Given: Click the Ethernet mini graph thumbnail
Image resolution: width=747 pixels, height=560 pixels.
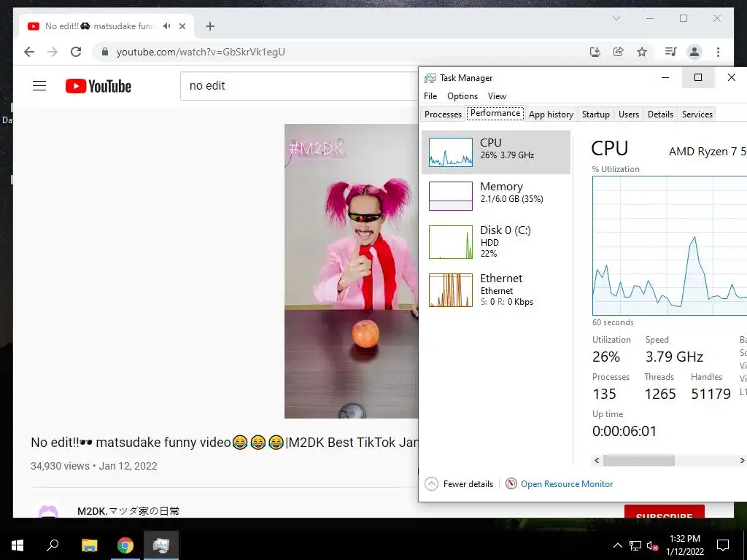Looking at the screenshot, I should 451,290.
